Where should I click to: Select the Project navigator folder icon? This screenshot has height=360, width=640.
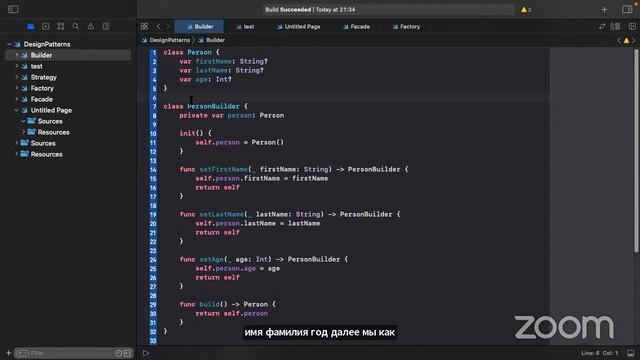[x=31, y=27]
